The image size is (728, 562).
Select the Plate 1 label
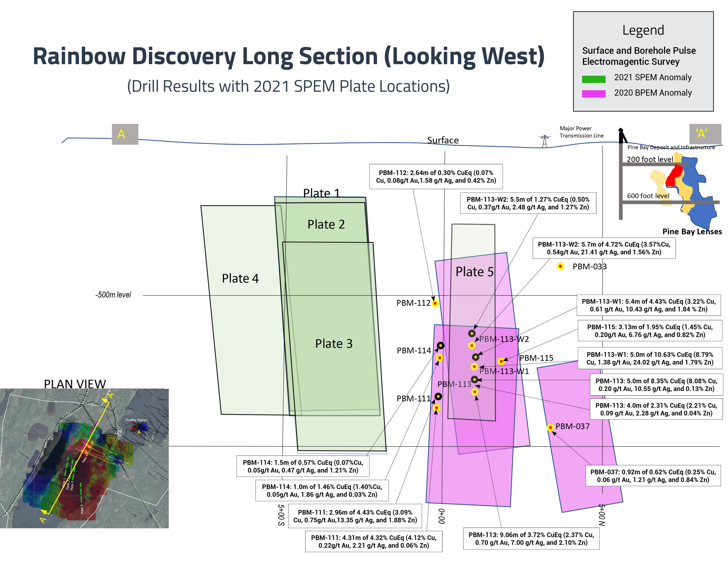tap(321, 193)
